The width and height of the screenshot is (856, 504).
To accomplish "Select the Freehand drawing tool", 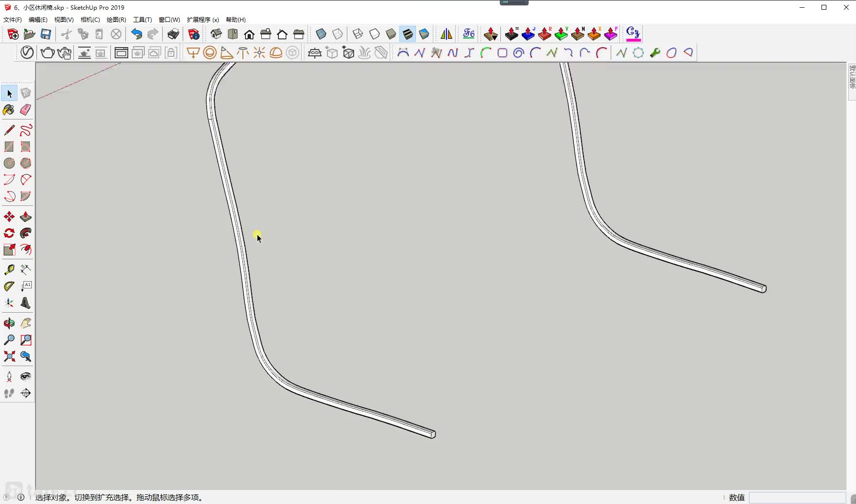I will [x=26, y=130].
